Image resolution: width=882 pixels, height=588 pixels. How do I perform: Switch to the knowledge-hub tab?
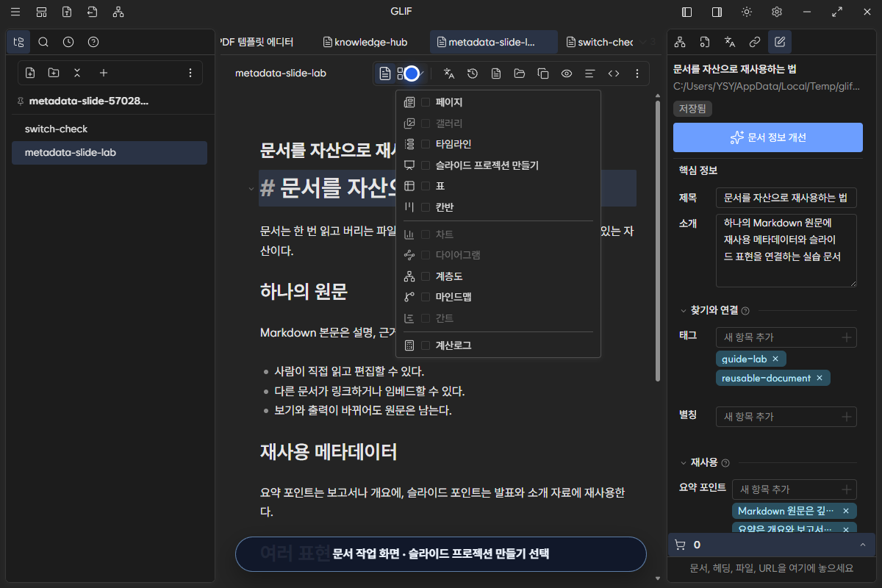[x=365, y=42]
